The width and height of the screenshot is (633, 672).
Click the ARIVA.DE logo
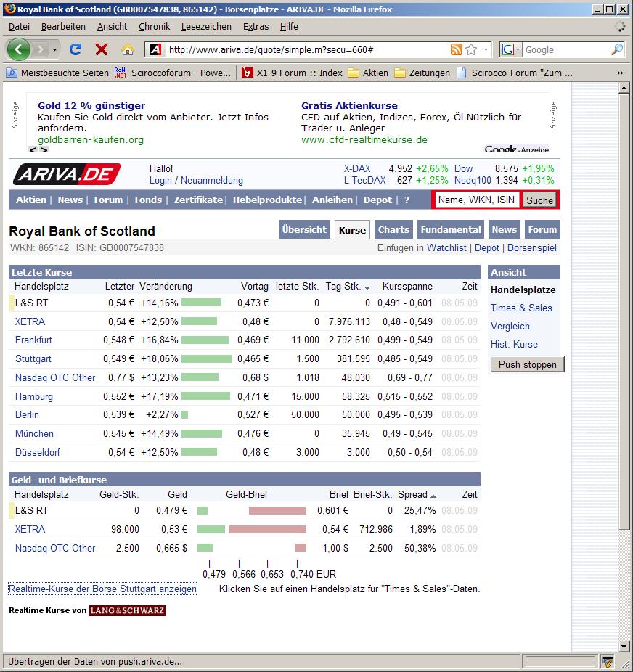[67, 174]
